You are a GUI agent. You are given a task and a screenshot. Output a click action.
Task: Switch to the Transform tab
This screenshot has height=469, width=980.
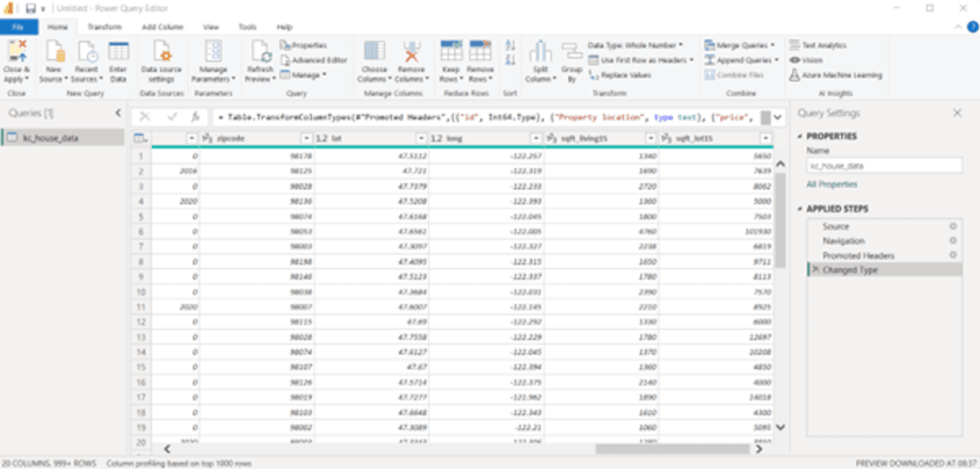pos(105,27)
